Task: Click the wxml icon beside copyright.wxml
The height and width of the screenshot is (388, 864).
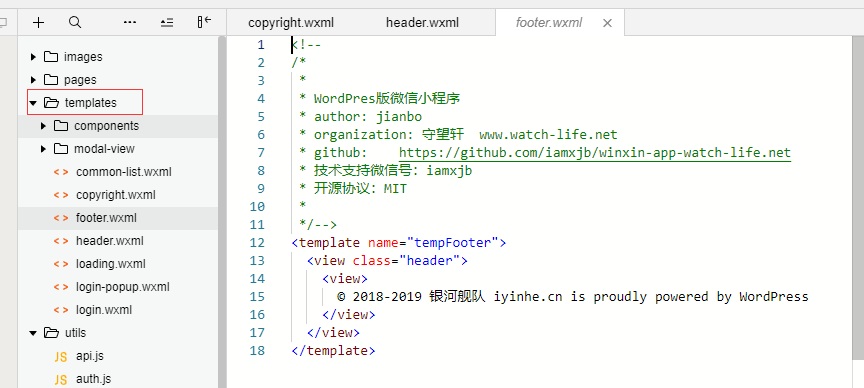Action: pyautogui.click(x=61, y=195)
